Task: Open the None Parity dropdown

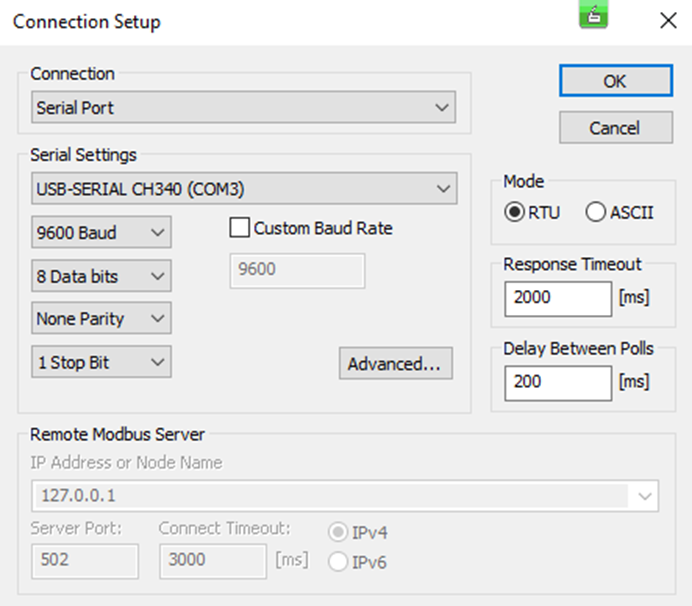Action: [x=101, y=319]
